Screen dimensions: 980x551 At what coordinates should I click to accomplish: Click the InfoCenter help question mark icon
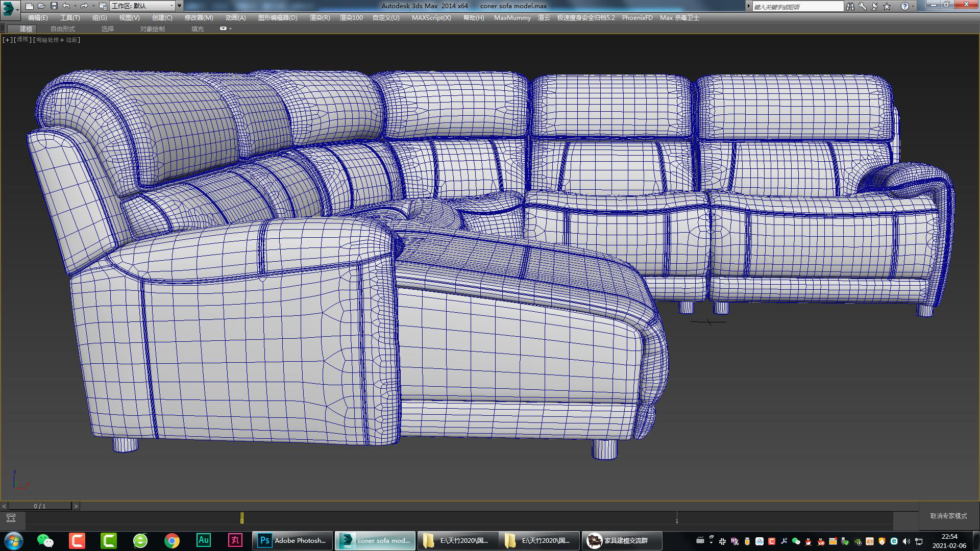[905, 6]
